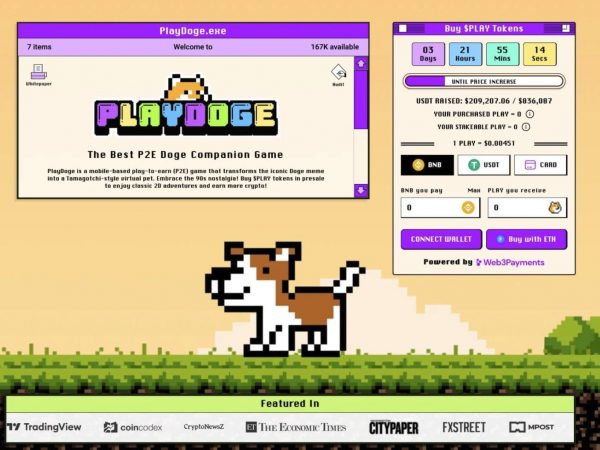600x450 pixels.
Task: Click the pixel dog character
Action: [x=285, y=299]
